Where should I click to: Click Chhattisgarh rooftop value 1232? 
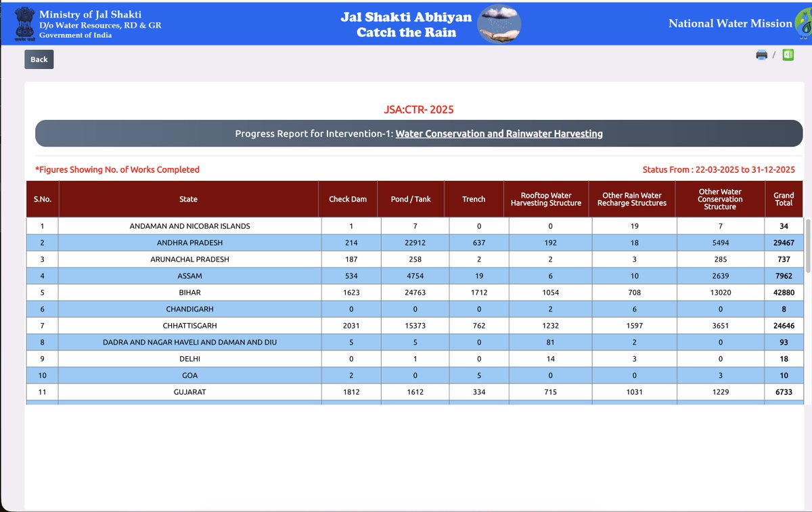550,326
